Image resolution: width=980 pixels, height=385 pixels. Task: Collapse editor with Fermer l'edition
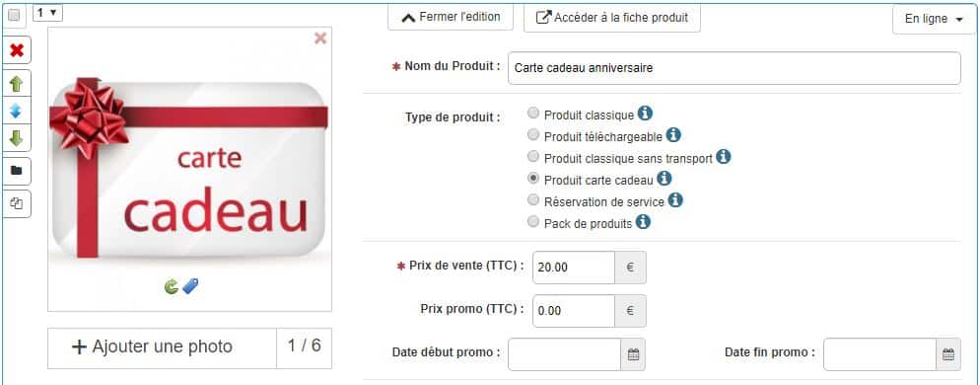pos(451,18)
